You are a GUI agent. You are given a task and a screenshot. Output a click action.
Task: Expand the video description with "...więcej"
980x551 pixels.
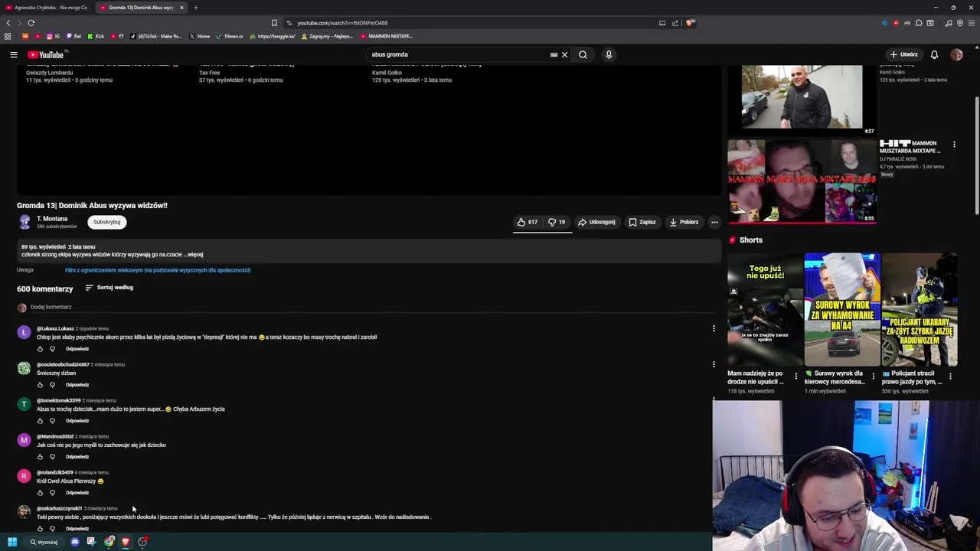pyautogui.click(x=194, y=255)
